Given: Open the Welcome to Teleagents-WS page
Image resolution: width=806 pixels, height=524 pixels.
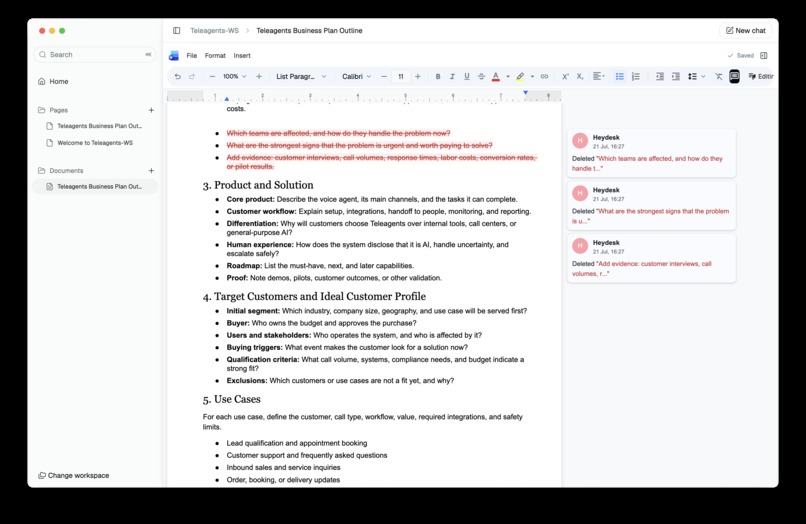Looking at the screenshot, I should tap(95, 142).
